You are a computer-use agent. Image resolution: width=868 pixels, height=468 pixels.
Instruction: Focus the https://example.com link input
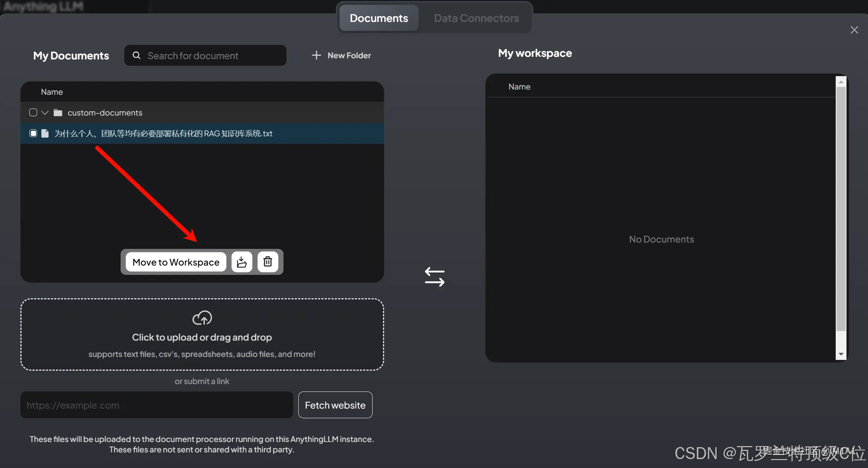[x=156, y=405]
